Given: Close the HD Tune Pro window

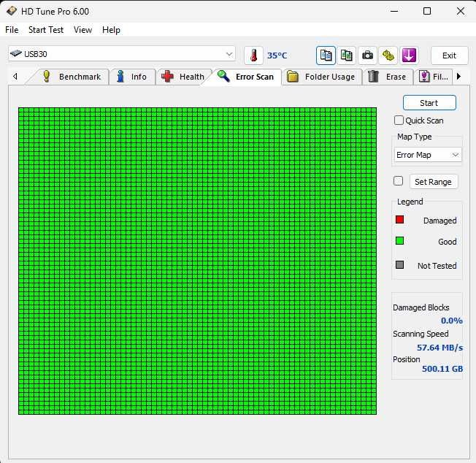Looking at the screenshot, I should 461,11.
